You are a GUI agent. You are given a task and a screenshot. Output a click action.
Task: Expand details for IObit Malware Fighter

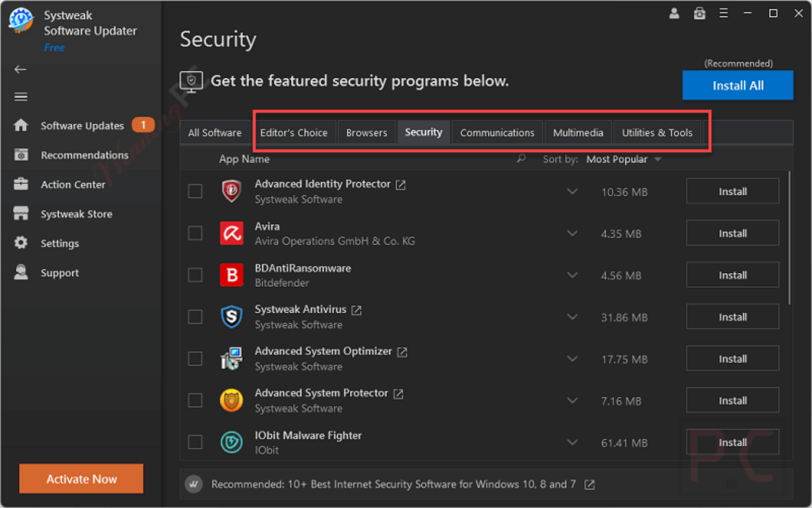pyautogui.click(x=572, y=442)
